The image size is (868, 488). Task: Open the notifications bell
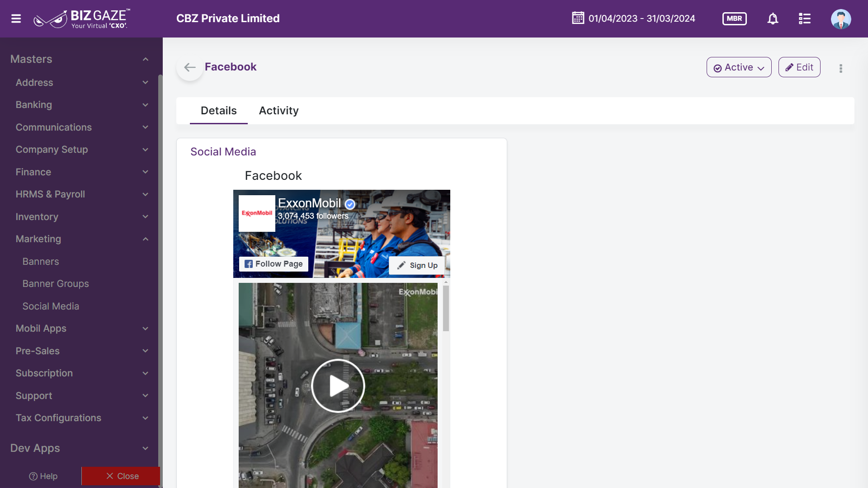coord(773,19)
